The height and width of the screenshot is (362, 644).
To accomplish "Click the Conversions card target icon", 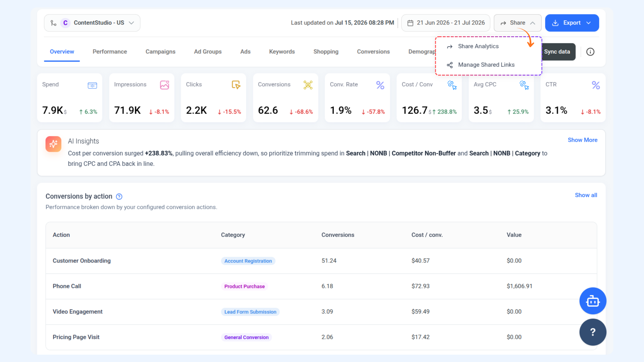I will click(308, 85).
